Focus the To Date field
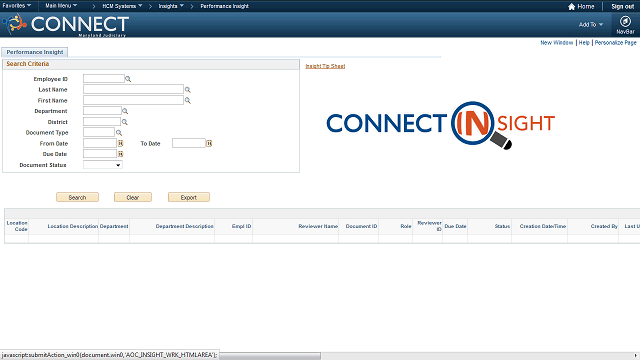The width and height of the screenshot is (640, 360). [189, 143]
